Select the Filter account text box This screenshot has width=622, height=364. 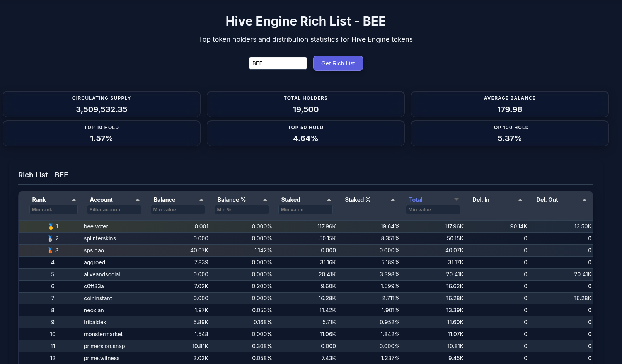coord(114,210)
